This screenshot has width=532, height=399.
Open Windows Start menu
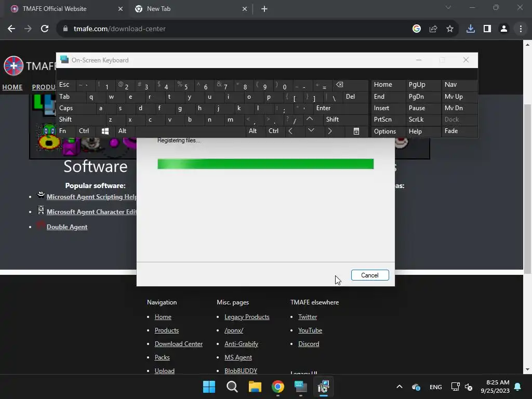(209, 387)
